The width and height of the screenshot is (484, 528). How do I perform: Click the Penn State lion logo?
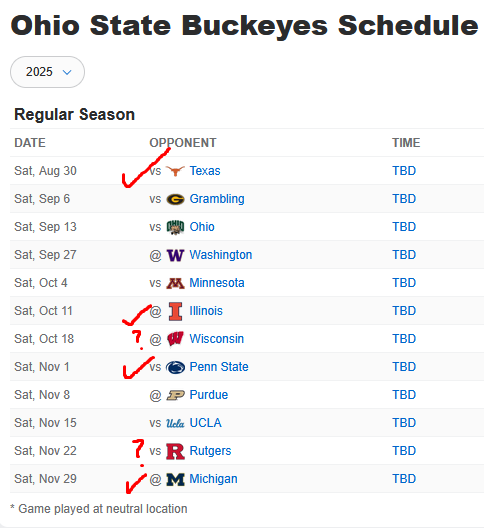175,367
